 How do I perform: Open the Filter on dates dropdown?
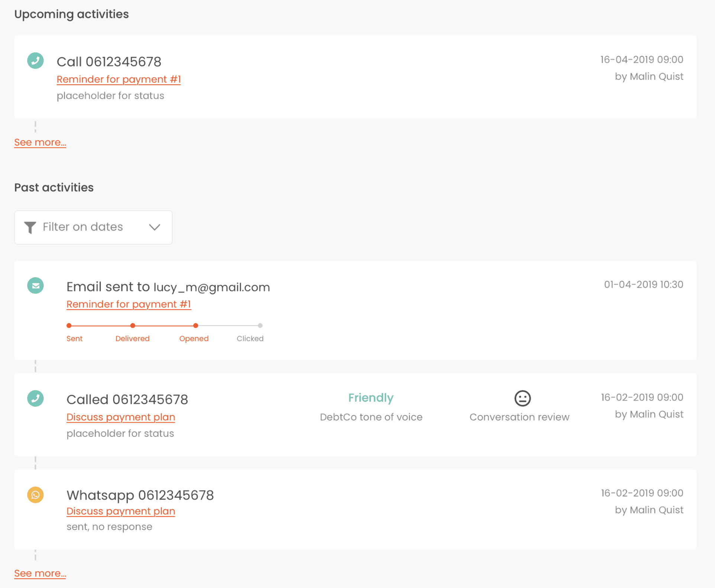[x=93, y=227]
